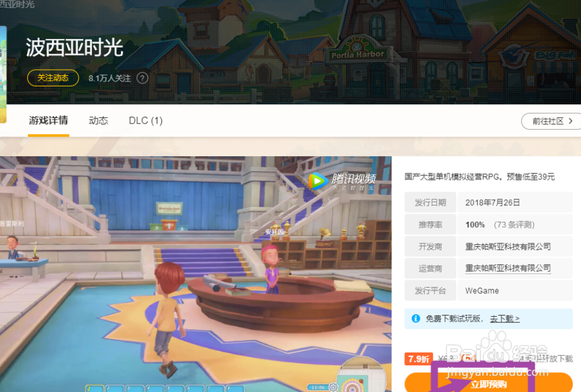
Task: Click the 去下载 trial download link
Action: click(504, 319)
